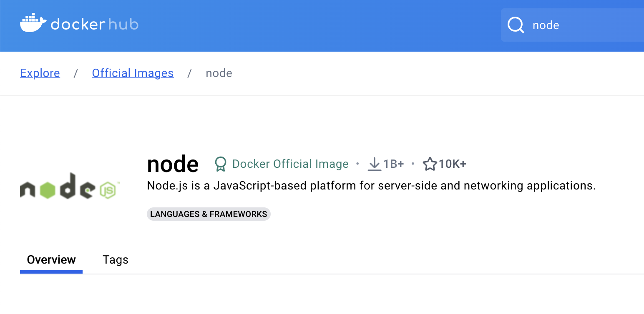The width and height of the screenshot is (644, 314).
Task: Click the 1B+ downloads count
Action: click(x=394, y=164)
